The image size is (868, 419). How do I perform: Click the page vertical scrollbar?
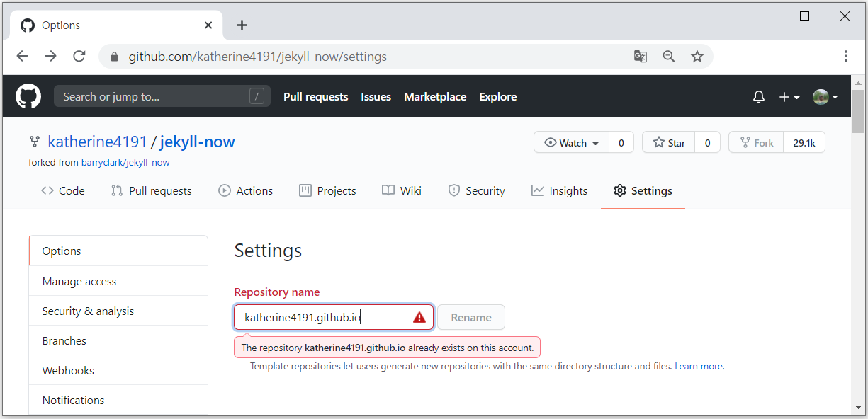point(859,111)
